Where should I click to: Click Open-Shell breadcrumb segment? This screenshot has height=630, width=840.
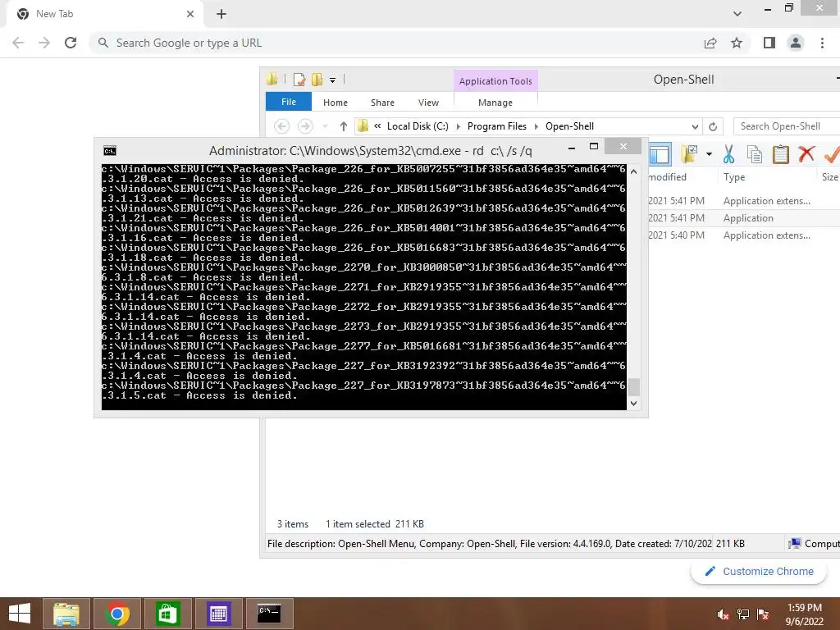click(569, 126)
